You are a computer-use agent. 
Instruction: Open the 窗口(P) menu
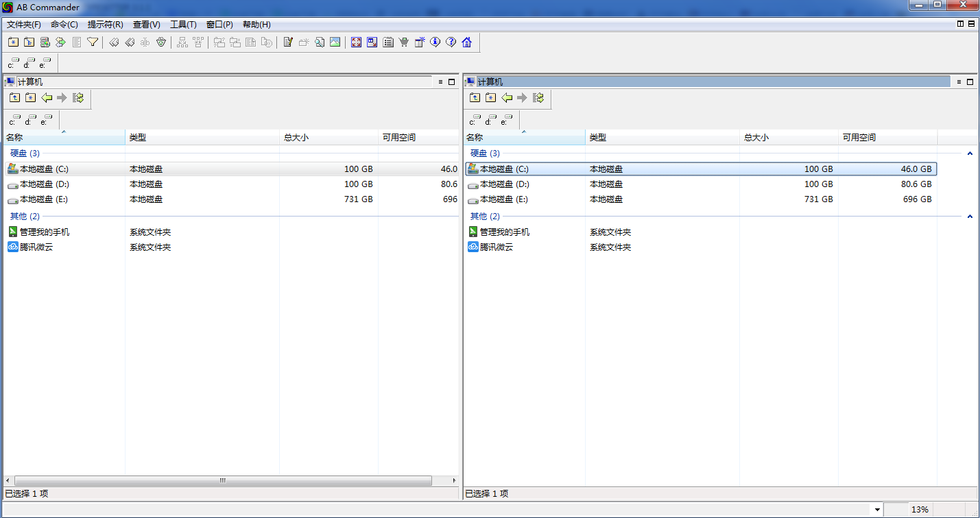point(219,25)
